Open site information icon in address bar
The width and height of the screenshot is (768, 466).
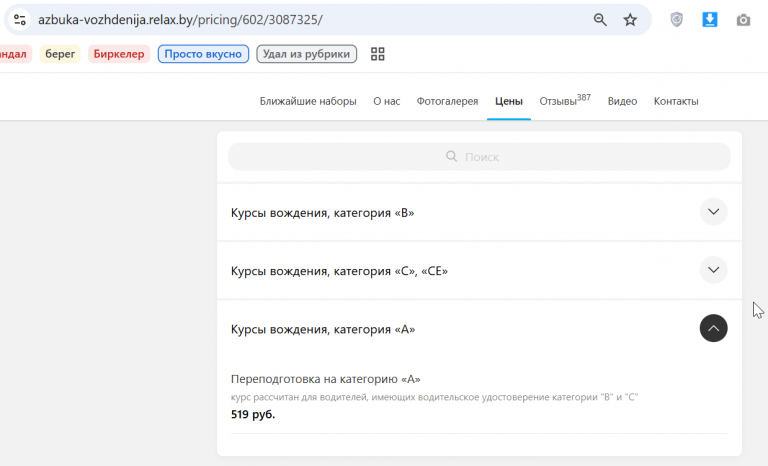point(20,20)
